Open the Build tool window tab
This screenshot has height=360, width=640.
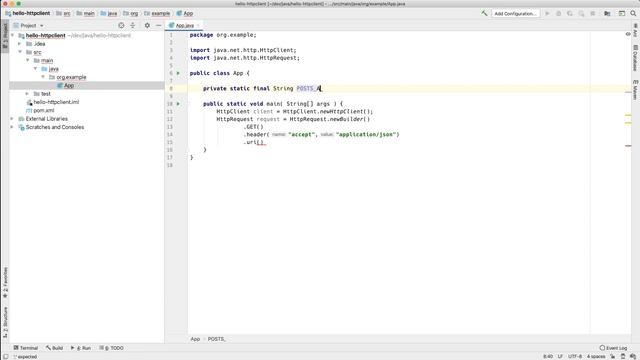(55, 348)
